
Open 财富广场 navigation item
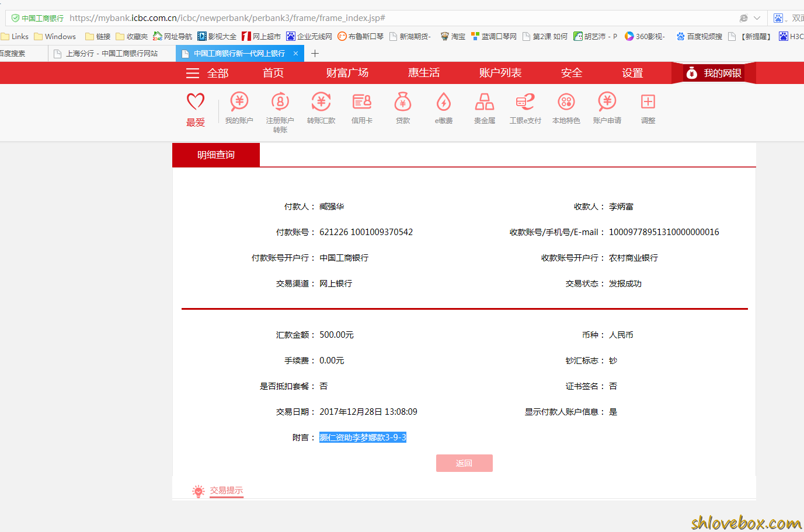pyautogui.click(x=347, y=73)
